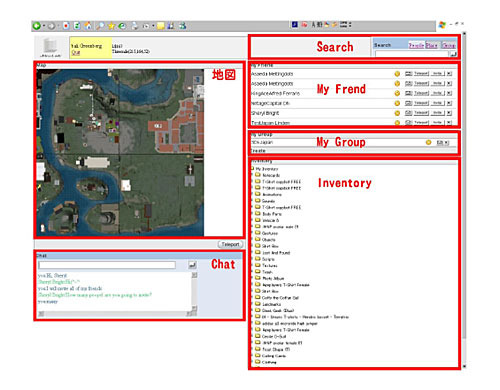The width and height of the screenshot is (500, 390).
Task: Open the Trash folder in Inventory
Action: tap(267, 272)
